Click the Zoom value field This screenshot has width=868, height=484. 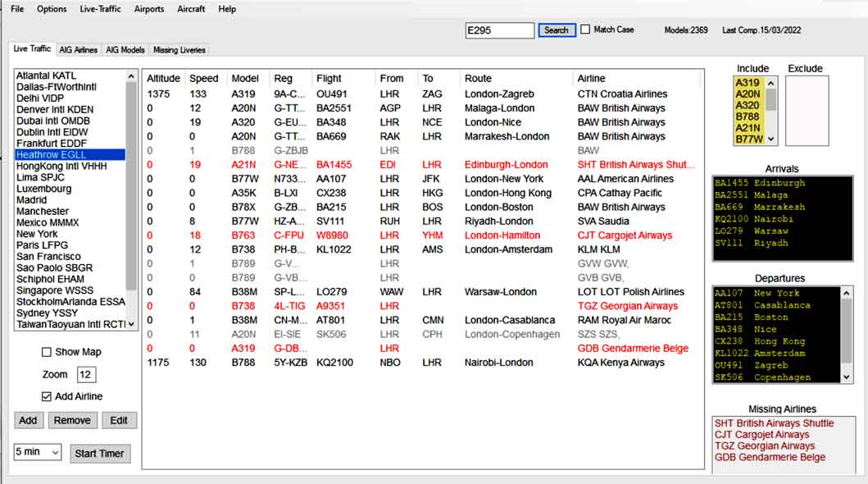[x=86, y=374]
